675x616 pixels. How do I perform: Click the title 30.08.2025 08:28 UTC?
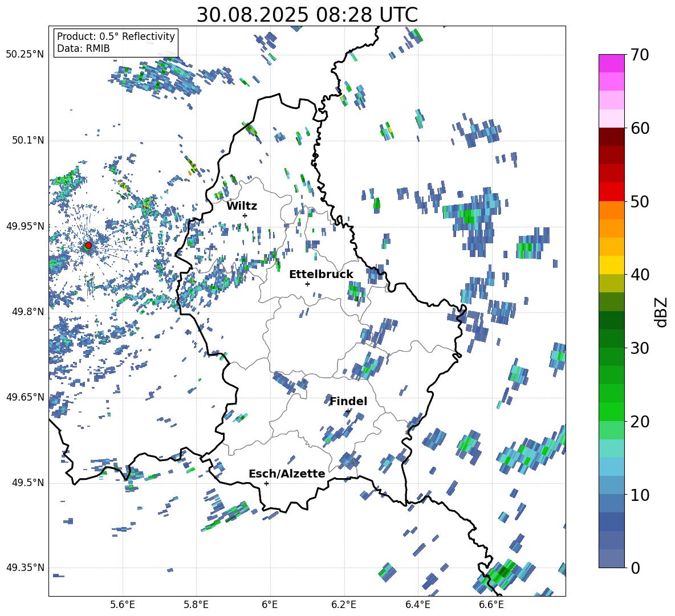pyautogui.click(x=307, y=15)
